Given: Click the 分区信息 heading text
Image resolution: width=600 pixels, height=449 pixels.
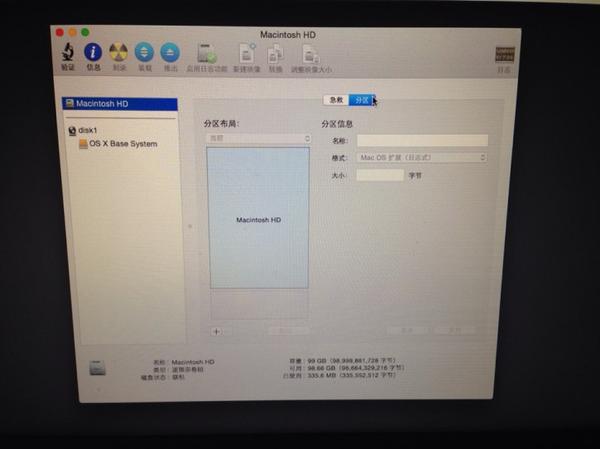Looking at the screenshot, I should pyautogui.click(x=337, y=124).
